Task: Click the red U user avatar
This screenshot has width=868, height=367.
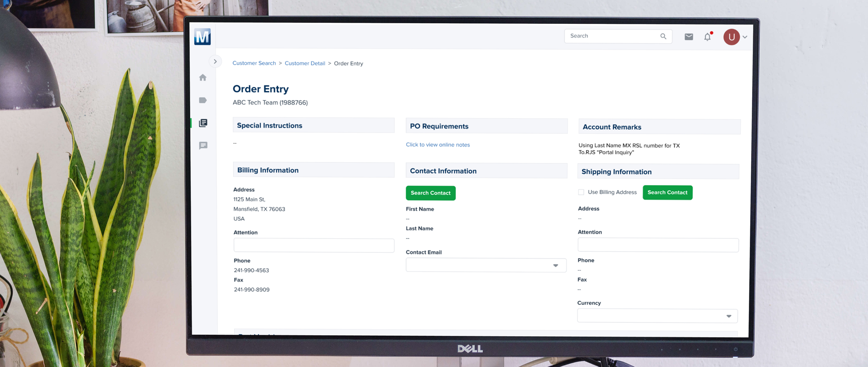Action: (x=731, y=37)
